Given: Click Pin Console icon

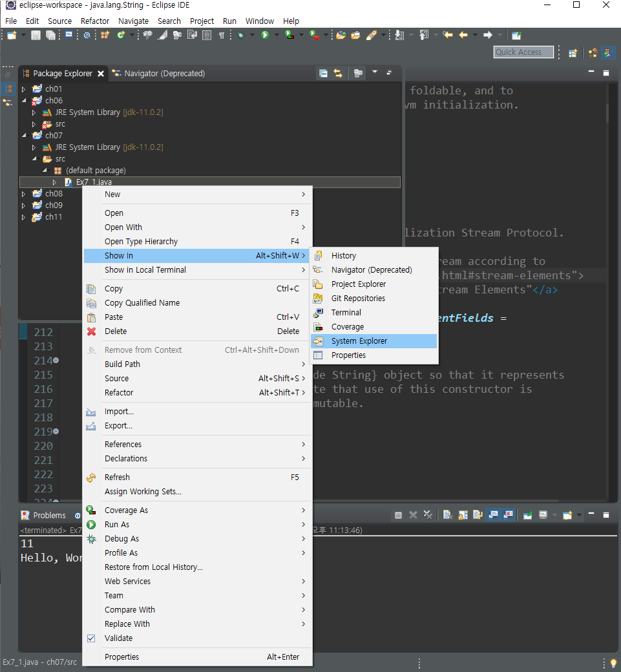Looking at the screenshot, I should click(x=527, y=515).
